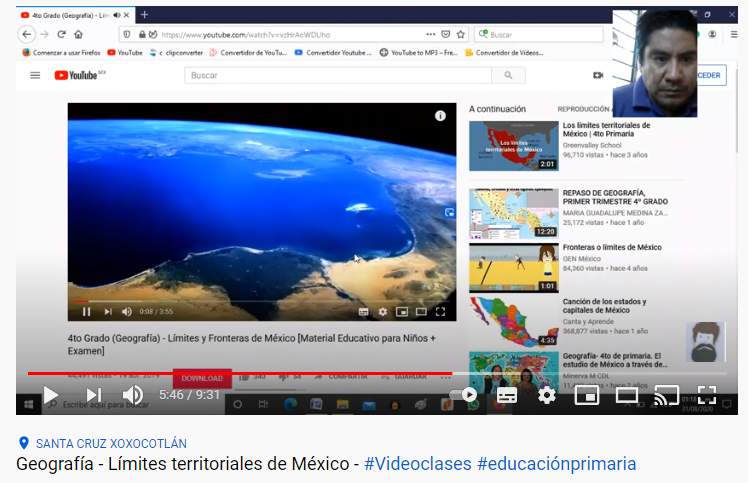Open the Convertidor de Videos bookmark
Image resolution: width=748 pixels, height=483 pixels.
tap(504, 52)
